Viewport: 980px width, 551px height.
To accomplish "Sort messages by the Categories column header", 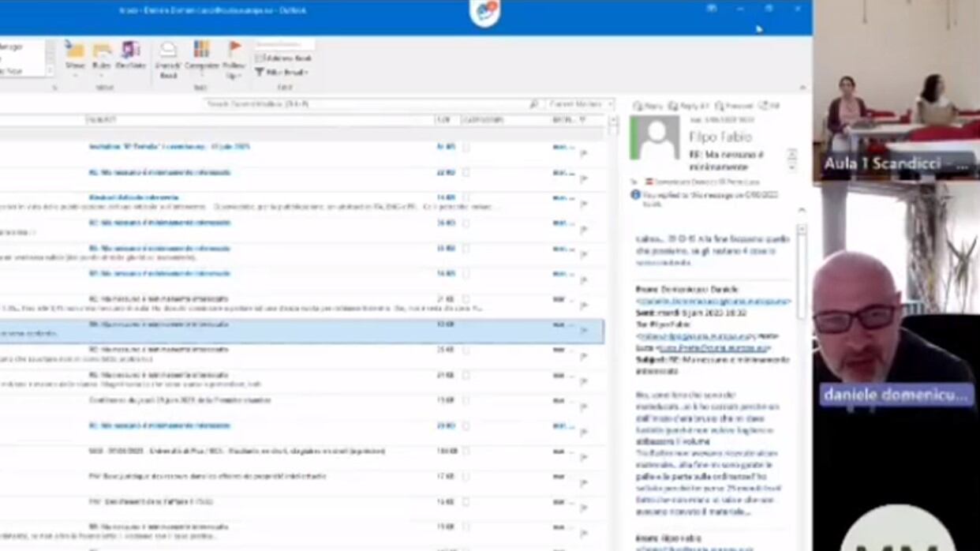I will 505,120.
